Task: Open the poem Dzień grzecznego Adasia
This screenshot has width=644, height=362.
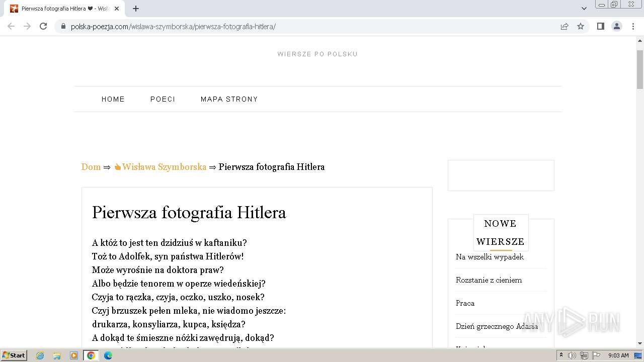Action: click(x=497, y=326)
